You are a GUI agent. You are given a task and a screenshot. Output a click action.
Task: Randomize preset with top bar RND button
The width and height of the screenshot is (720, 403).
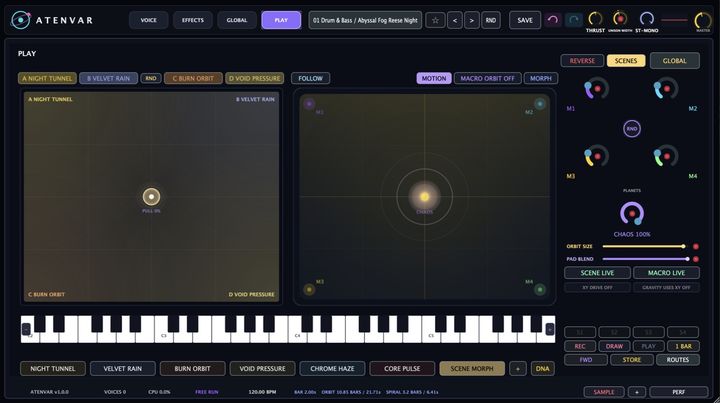click(x=491, y=20)
